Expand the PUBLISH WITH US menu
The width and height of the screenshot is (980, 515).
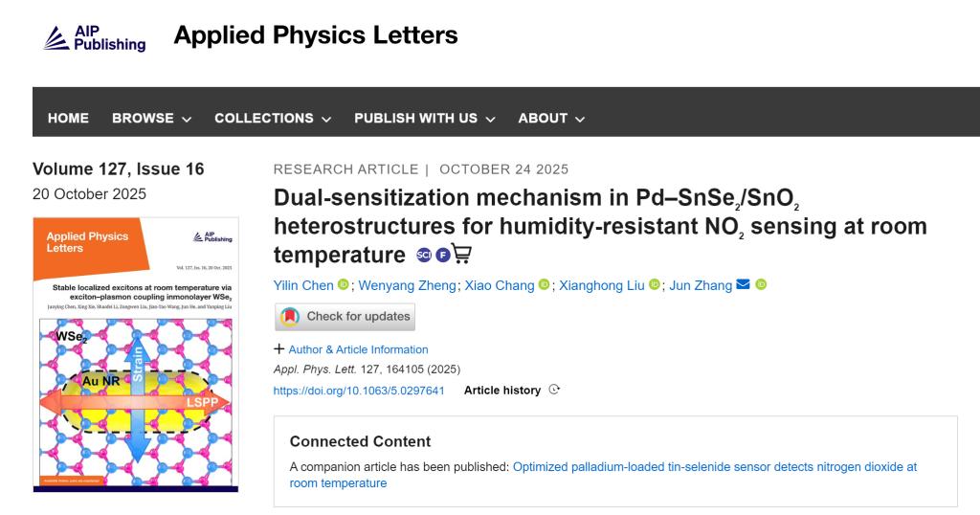(424, 119)
